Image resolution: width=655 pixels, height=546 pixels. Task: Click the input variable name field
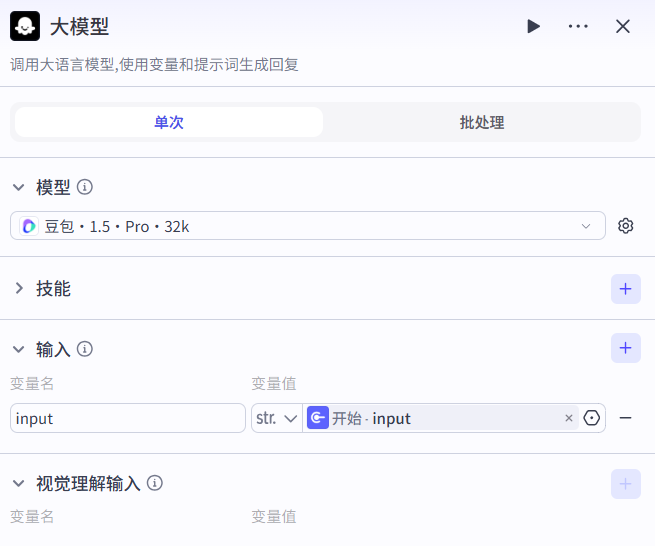pyautogui.click(x=127, y=418)
